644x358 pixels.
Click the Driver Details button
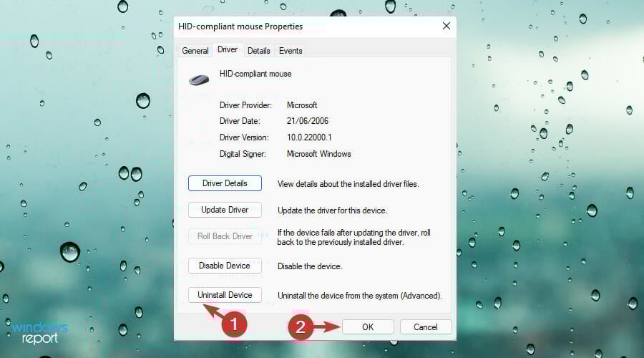(225, 183)
